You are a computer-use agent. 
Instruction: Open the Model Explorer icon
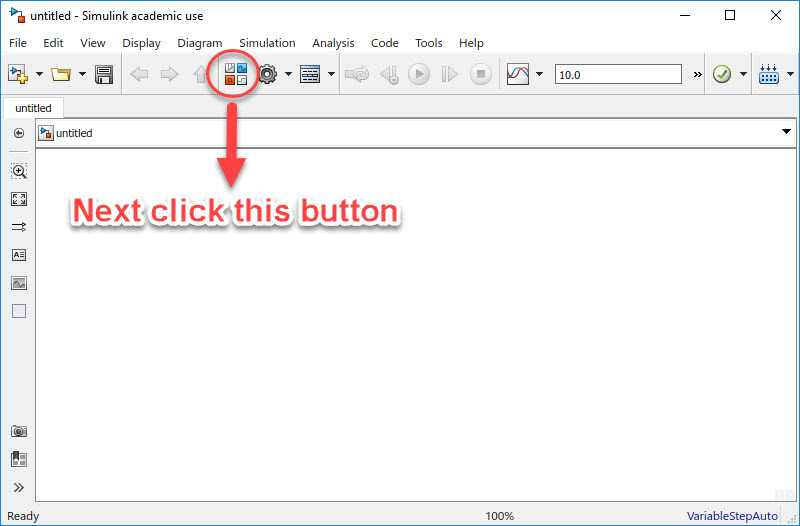(310, 74)
